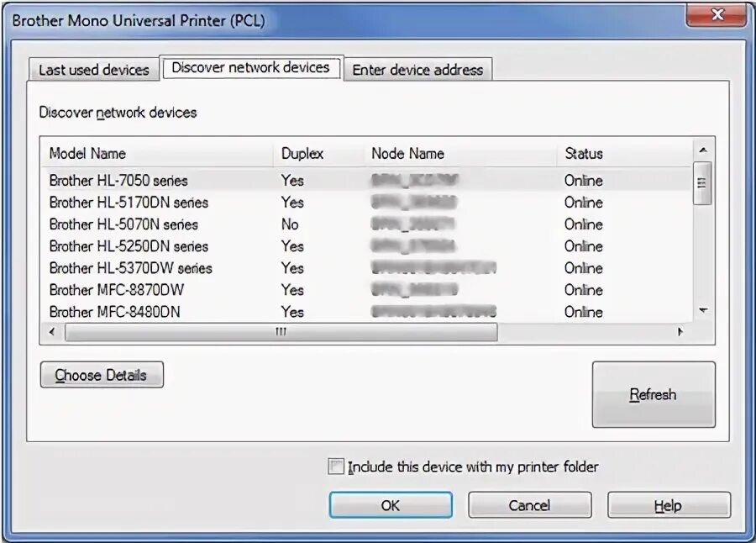Screen dimensions: 756x543
Task: Click the Yes duplex value for MFC-8870DW
Action: 292,290
